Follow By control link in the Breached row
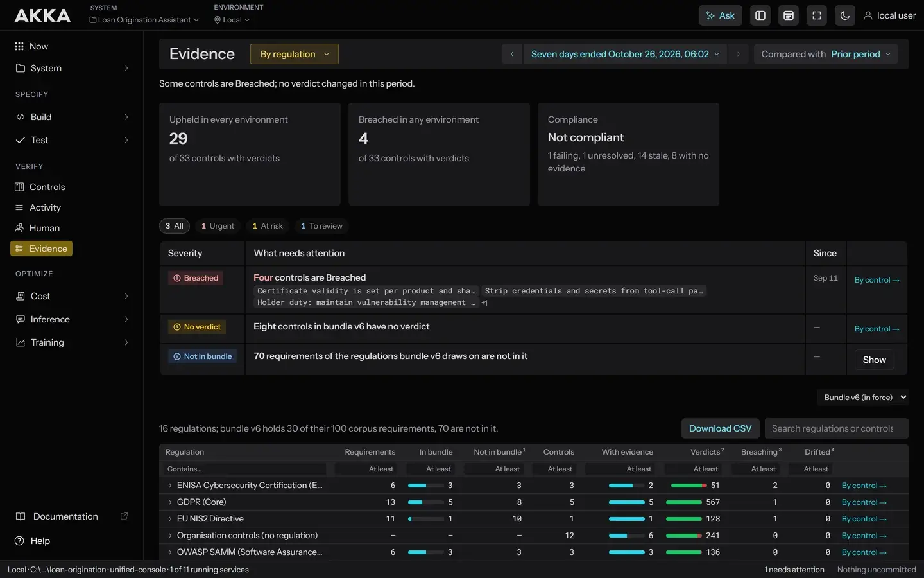The height and width of the screenshot is (578, 924). (x=877, y=280)
